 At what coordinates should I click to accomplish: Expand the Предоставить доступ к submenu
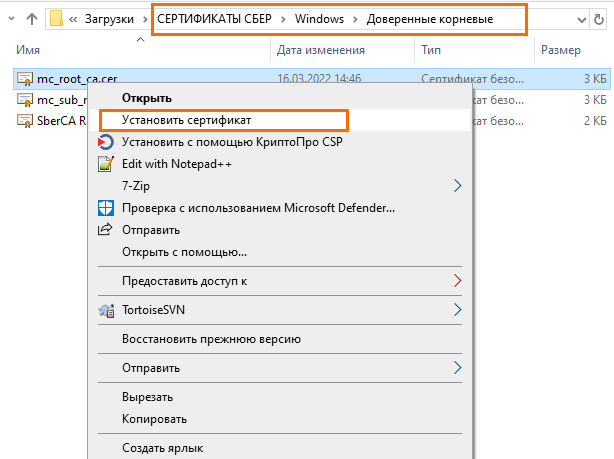(x=458, y=281)
